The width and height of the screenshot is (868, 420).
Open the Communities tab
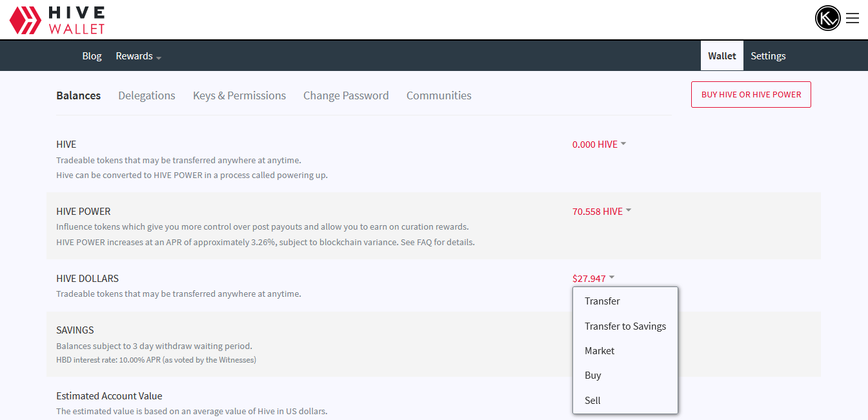point(439,95)
